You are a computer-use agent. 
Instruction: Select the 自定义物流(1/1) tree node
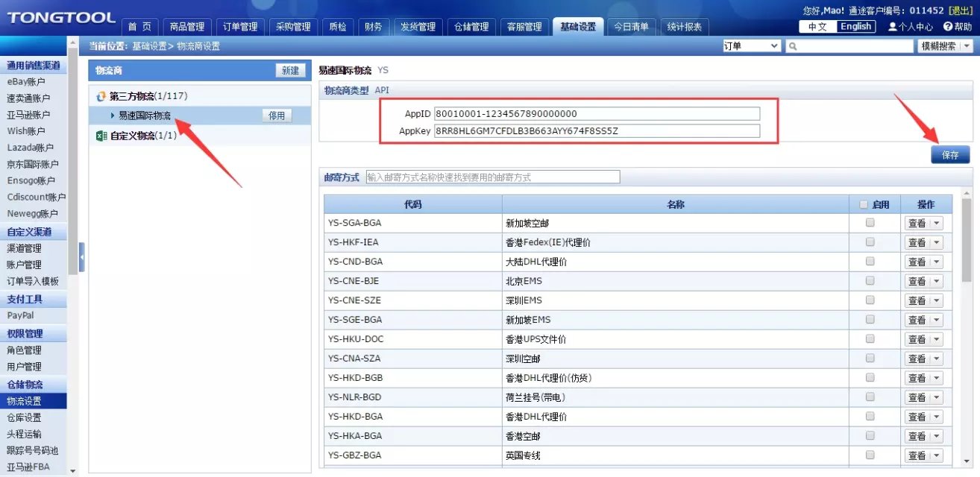point(144,136)
